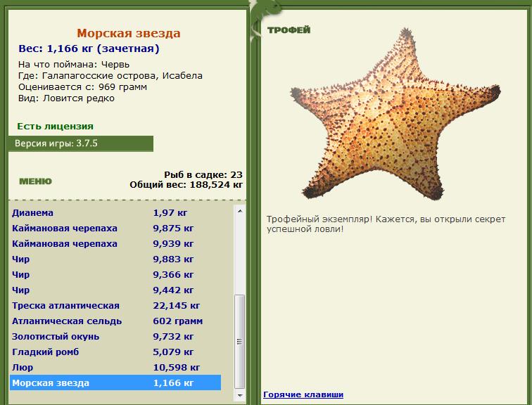The height and width of the screenshot is (405, 532).
Task: Click the fish list scrollbar thumb
Action: point(240,342)
